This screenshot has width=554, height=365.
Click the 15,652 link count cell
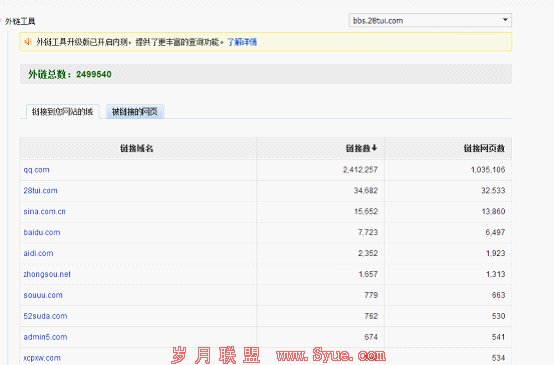pos(366,211)
